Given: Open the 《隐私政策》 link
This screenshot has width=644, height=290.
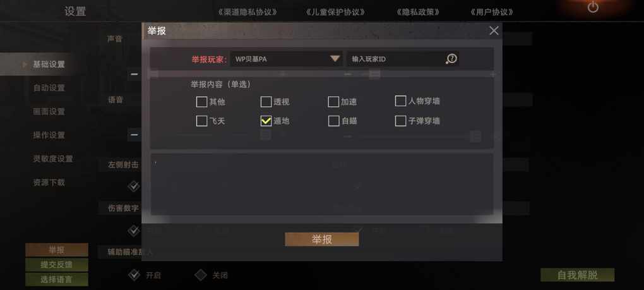Looking at the screenshot, I should click(418, 12).
